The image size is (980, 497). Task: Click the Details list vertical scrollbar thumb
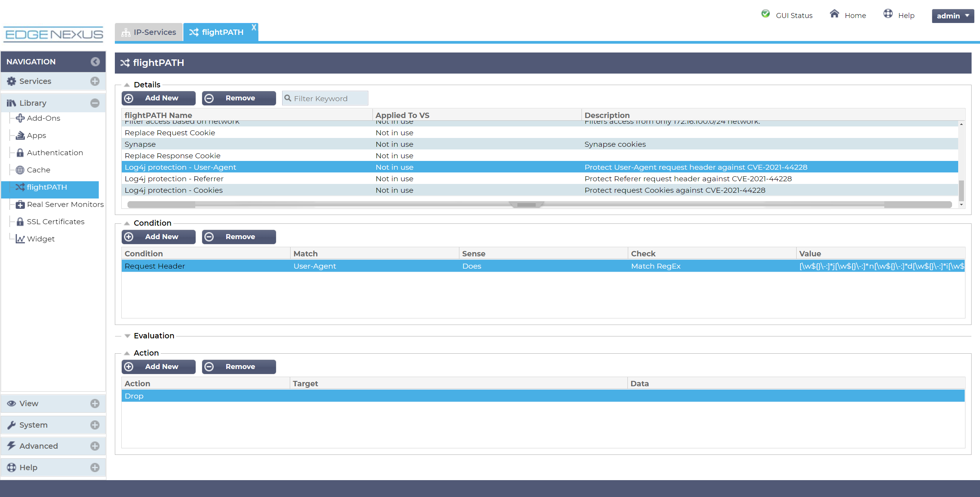pyautogui.click(x=961, y=190)
